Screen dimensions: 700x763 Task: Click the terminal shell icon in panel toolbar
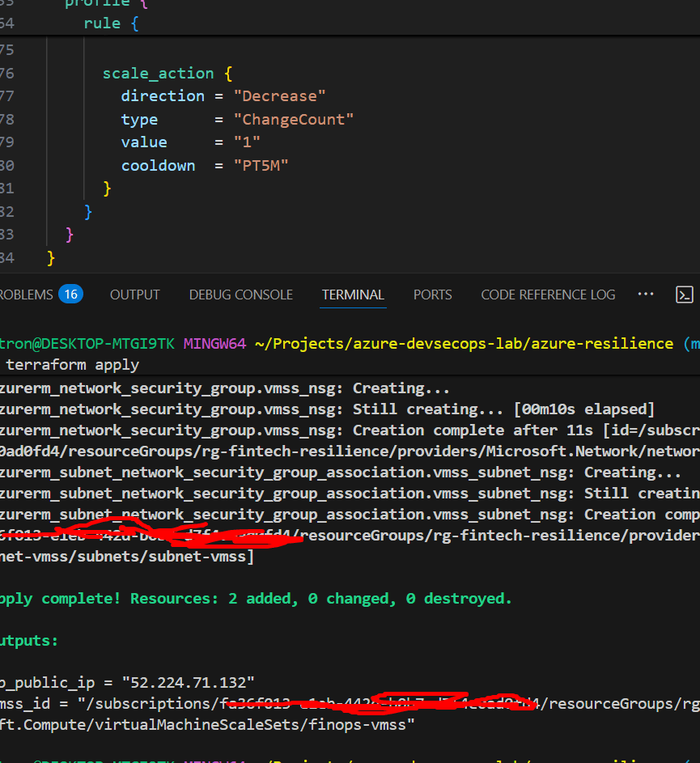point(685,295)
